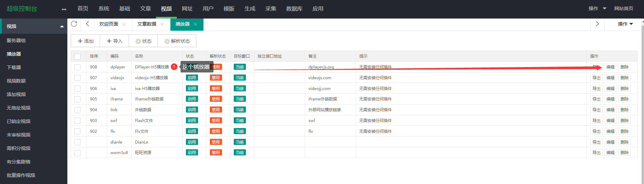Click 删除 for the iva row
This screenshot has width=644, height=184.
(624, 89)
